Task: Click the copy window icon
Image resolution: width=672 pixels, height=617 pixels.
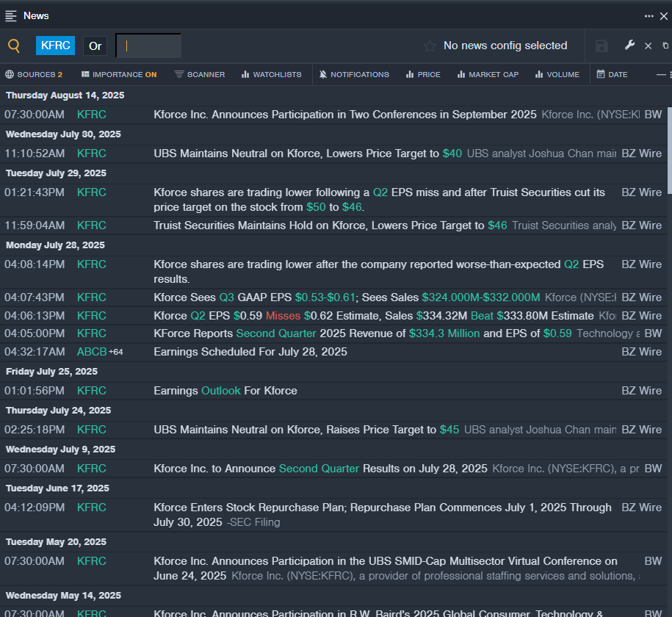Action: (x=665, y=46)
